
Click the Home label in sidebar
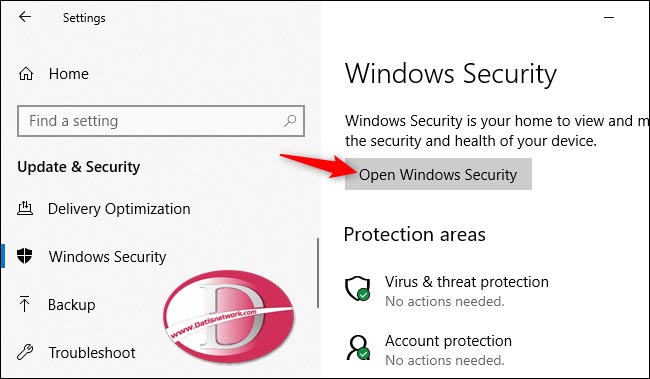tap(68, 74)
